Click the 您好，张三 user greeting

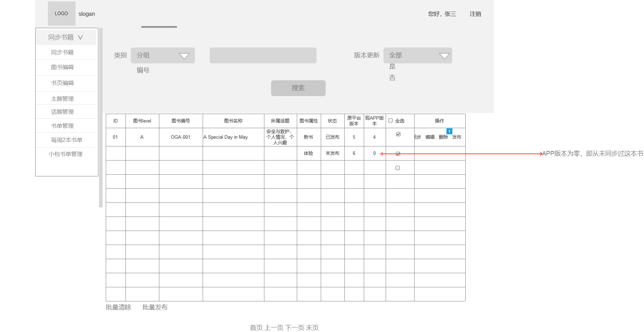pyautogui.click(x=442, y=14)
